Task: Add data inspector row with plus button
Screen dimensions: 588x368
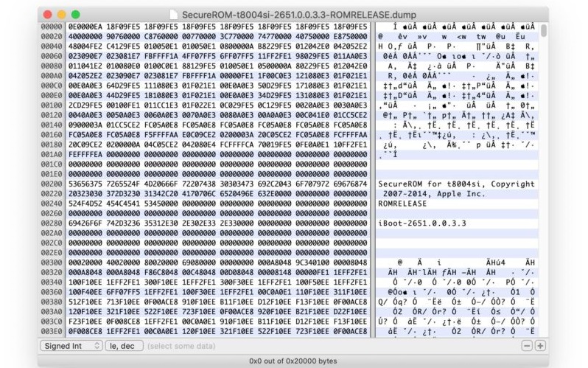Action: point(540,346)
